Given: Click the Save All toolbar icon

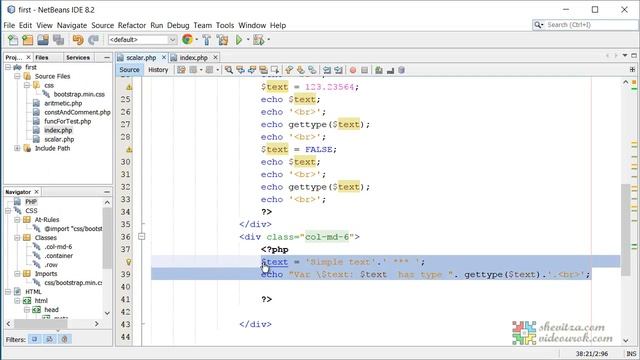Looking at the screenshot, I should click(58, 40).
